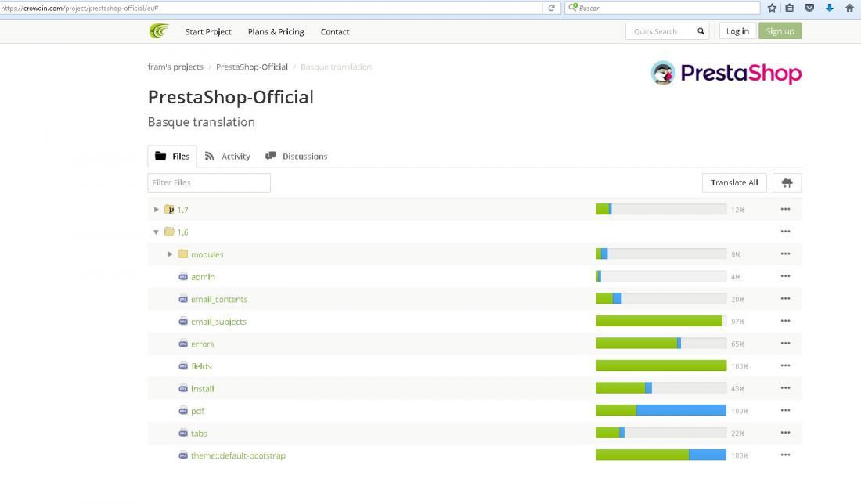Open the more options menu for pdf
The width and height of the screenshot is (861, 504).
[785, 410]
